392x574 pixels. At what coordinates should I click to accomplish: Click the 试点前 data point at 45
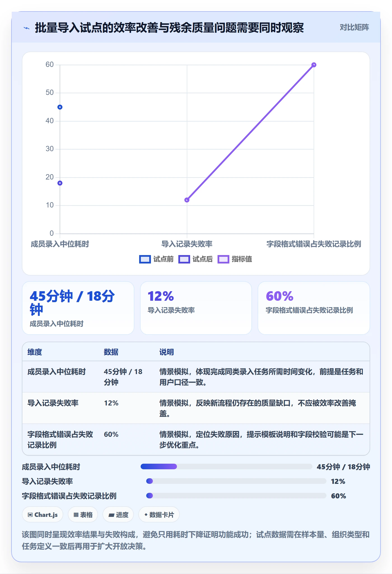[60, 107]
